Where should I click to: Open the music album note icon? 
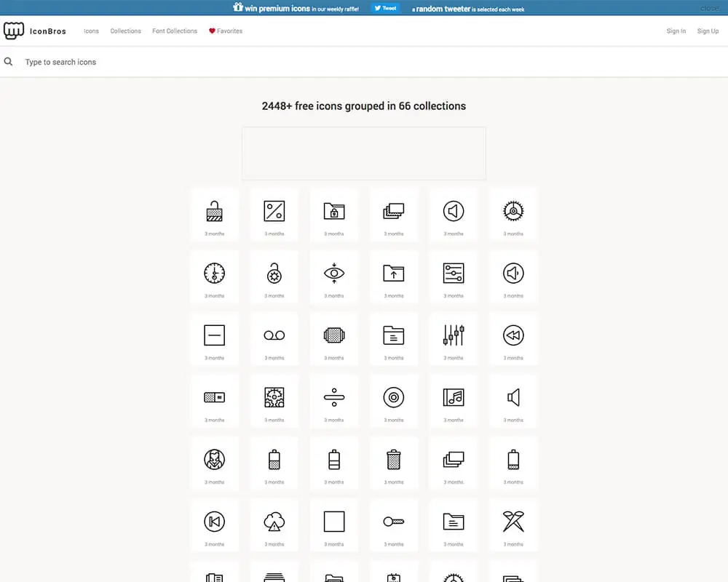tap(454, 397)
